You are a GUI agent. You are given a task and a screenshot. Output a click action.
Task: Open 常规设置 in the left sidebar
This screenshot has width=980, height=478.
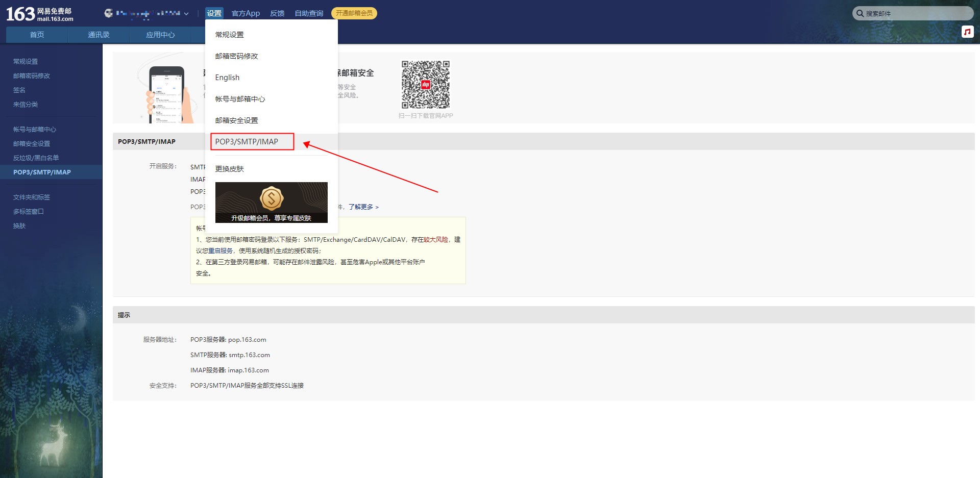pos(26,61)
